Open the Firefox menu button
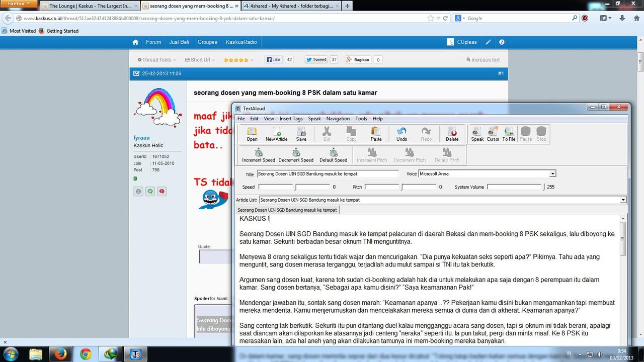 tap(19, 4)
